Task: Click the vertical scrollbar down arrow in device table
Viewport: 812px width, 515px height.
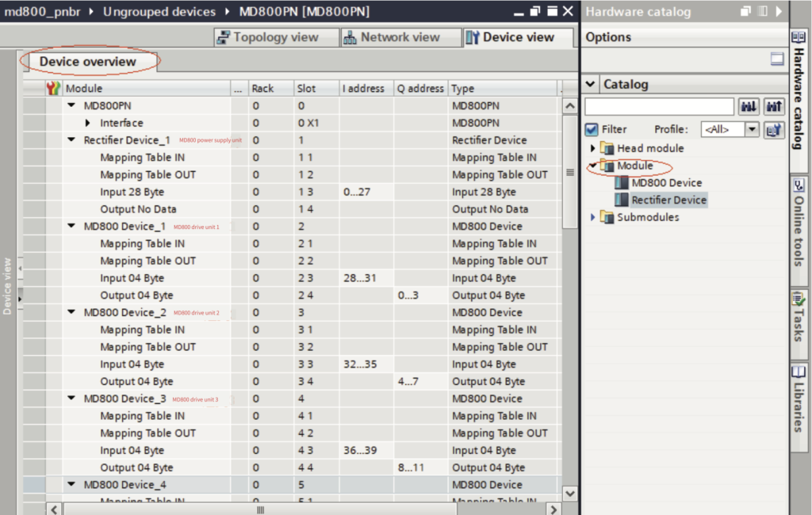Action: point(569,494)
